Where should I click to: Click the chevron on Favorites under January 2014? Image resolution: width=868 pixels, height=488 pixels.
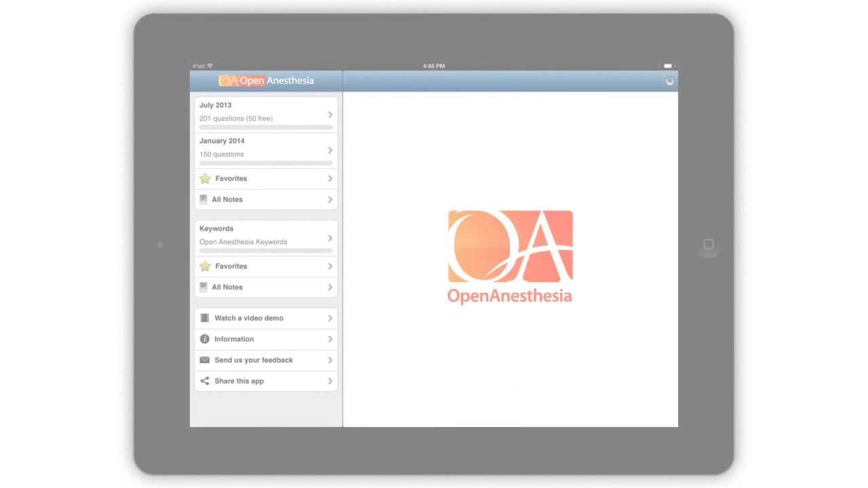[x=330, y=179]
